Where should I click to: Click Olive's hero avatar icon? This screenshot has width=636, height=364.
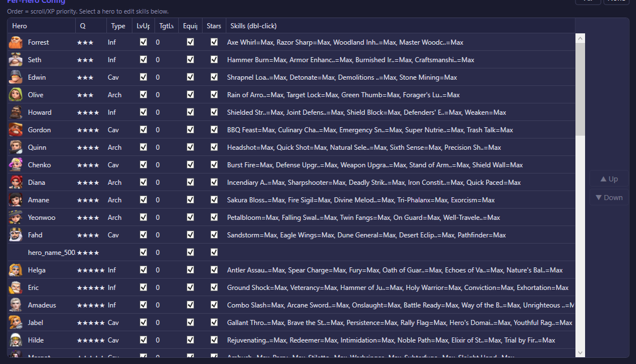(x=16, y=95)
